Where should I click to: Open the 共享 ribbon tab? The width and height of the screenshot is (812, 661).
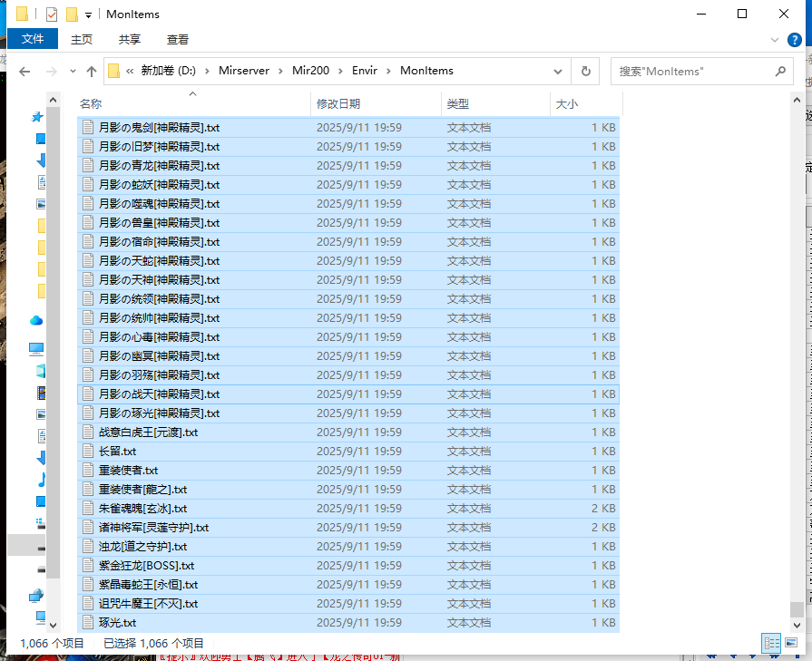point(130,39)
